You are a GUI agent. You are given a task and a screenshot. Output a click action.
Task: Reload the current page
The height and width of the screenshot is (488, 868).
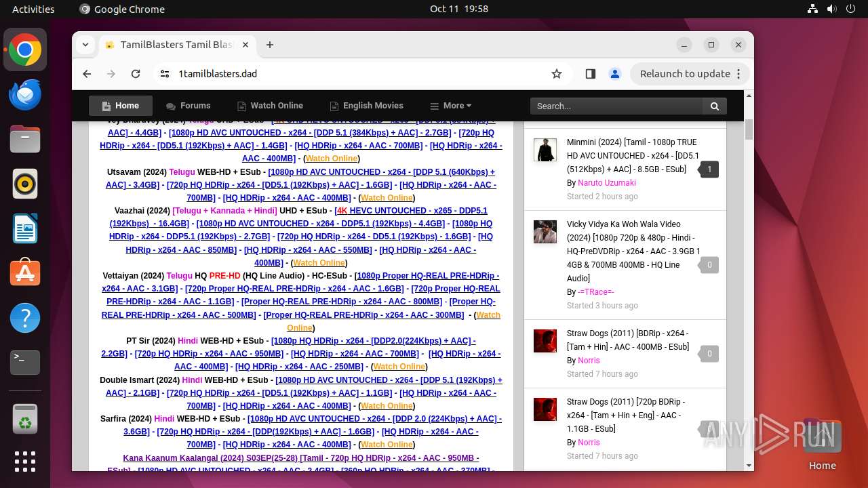tap(136, 74)
